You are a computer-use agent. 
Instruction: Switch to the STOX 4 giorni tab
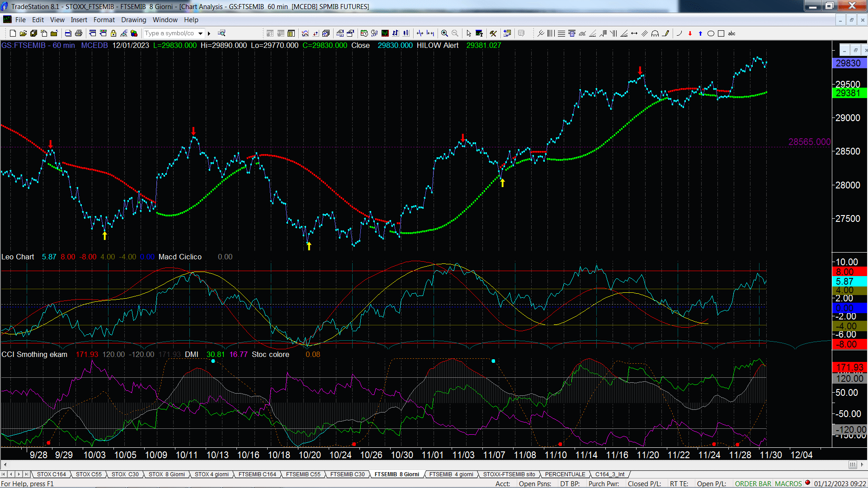pyautogui.click(x=212, y=474)
